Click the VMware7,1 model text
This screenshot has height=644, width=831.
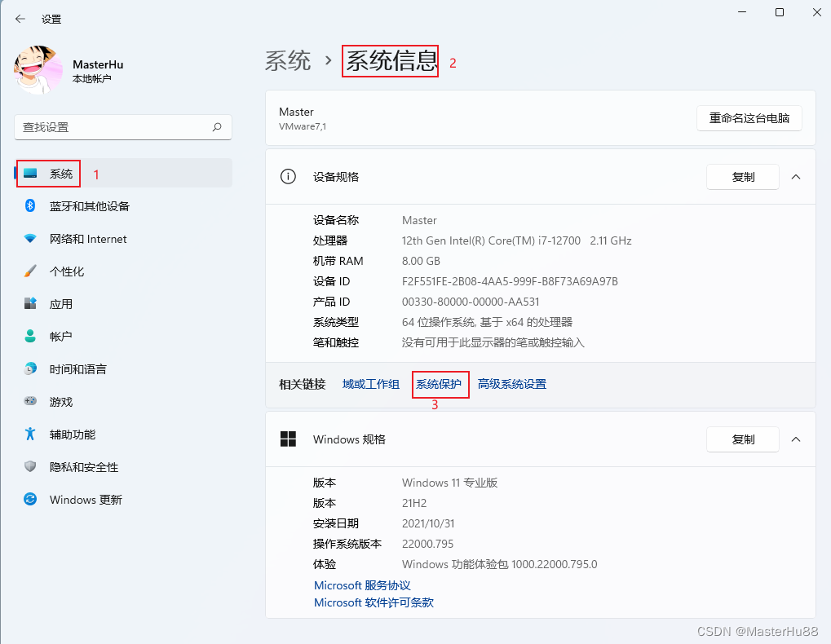303,126
